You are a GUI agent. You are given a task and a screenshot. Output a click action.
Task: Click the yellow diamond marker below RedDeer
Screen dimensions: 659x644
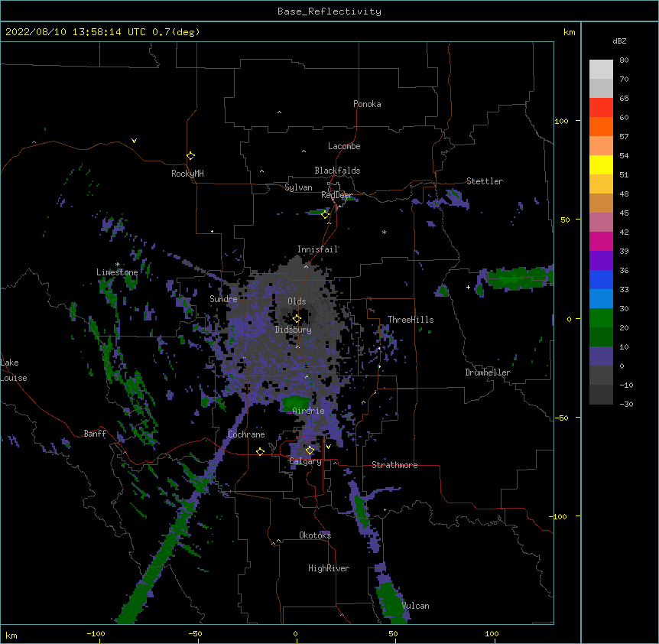(325, 215)
